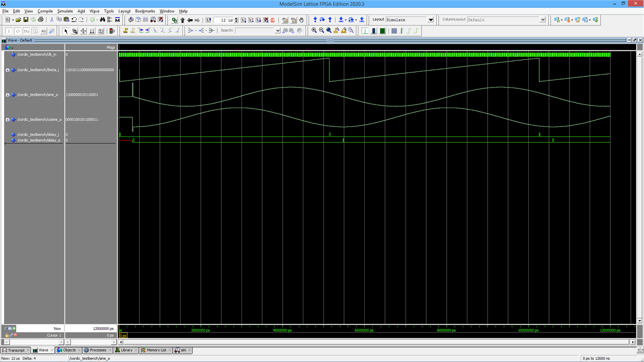Click the waveform vertical scrollbar down arrow
The image size is (644, 362).
(639, 321)
